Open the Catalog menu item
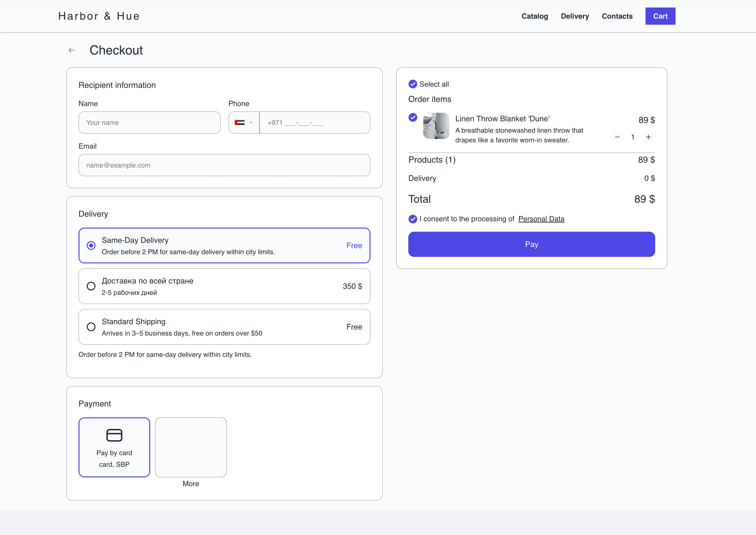The width and height of the screenshot is (756, 535). point(535,16)
